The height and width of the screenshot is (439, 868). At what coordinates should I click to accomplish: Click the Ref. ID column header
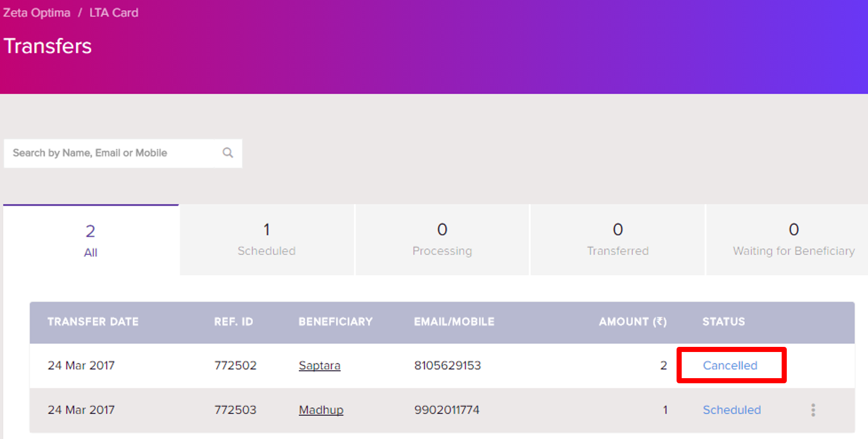pyautogui.click(x=233, y=322)
